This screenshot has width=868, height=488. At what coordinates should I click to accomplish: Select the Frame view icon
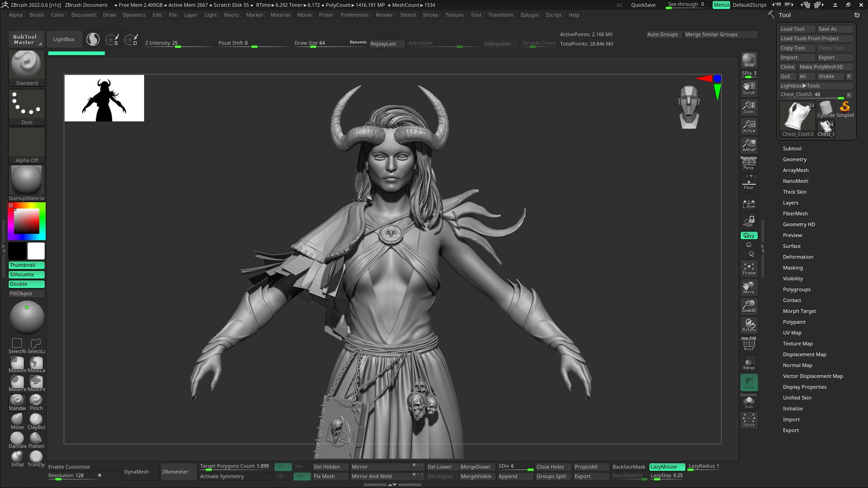tap(749, 268)
